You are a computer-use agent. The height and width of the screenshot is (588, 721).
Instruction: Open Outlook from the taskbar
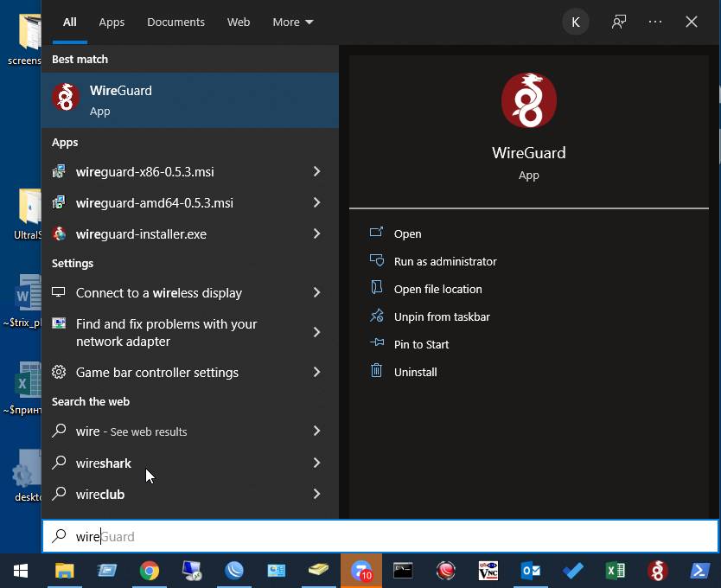click(530, 571)
